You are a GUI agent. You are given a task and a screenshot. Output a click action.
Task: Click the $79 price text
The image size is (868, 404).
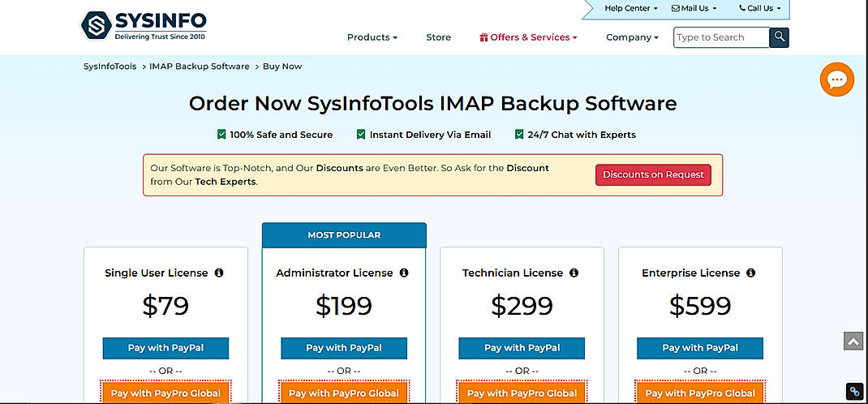[165, 306]
